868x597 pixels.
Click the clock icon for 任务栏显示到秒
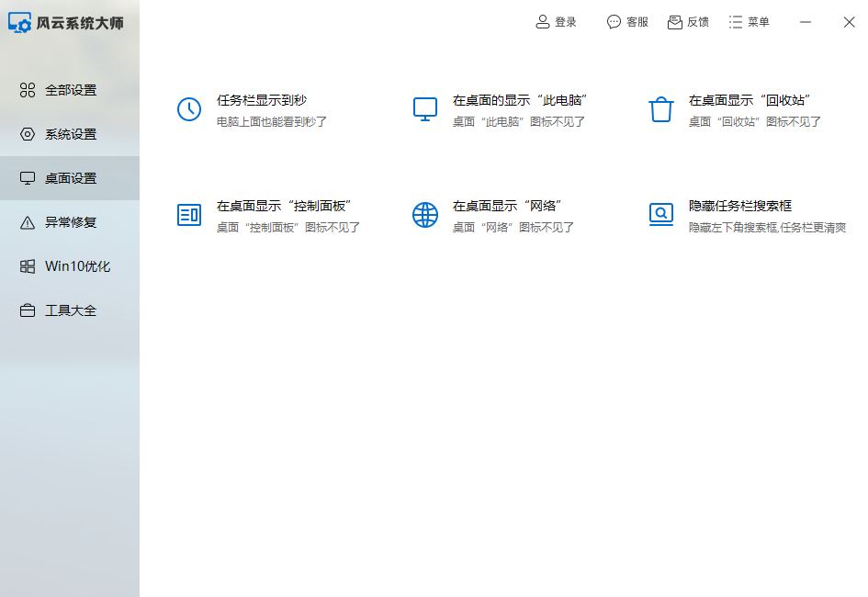pyautogui.click(x=189, y=109)
